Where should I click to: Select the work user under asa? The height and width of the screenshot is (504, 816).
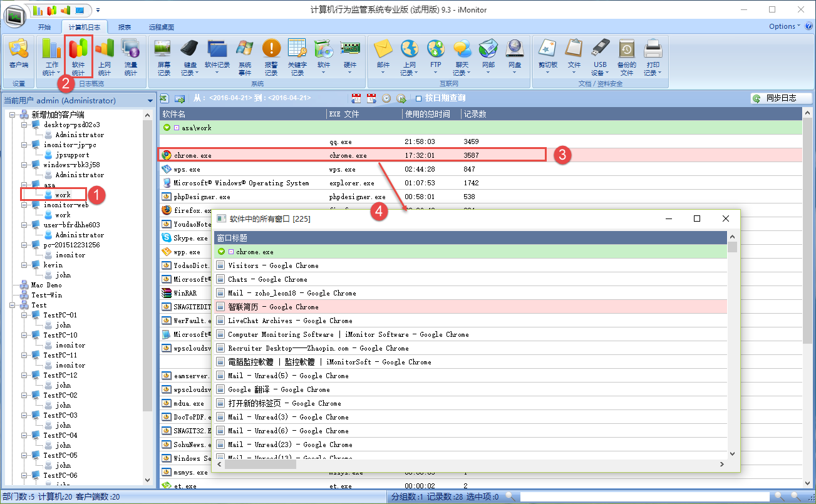63,195
